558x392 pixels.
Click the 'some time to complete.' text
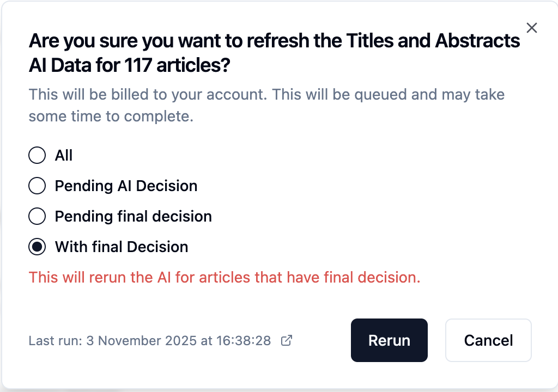pyautogui.click(x=111, y=117)
